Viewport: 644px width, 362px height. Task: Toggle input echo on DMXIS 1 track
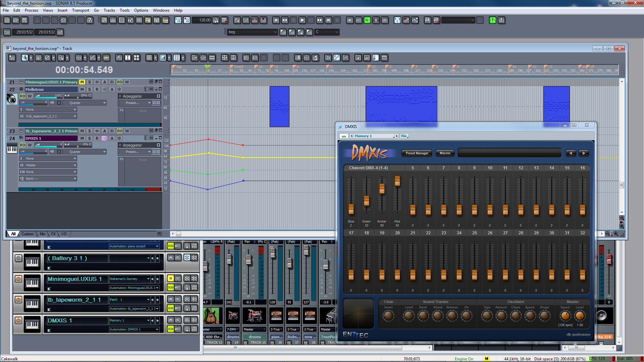point(104,138)
